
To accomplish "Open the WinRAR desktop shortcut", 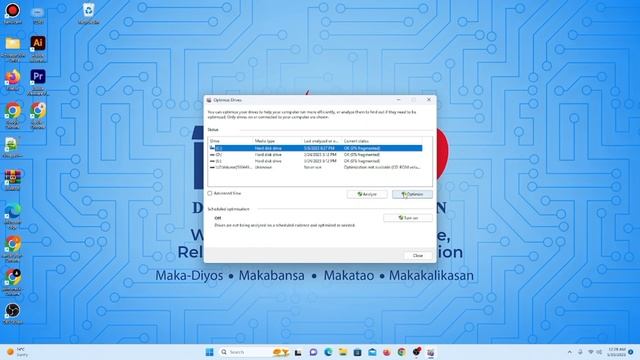I will tap(13, 180).
